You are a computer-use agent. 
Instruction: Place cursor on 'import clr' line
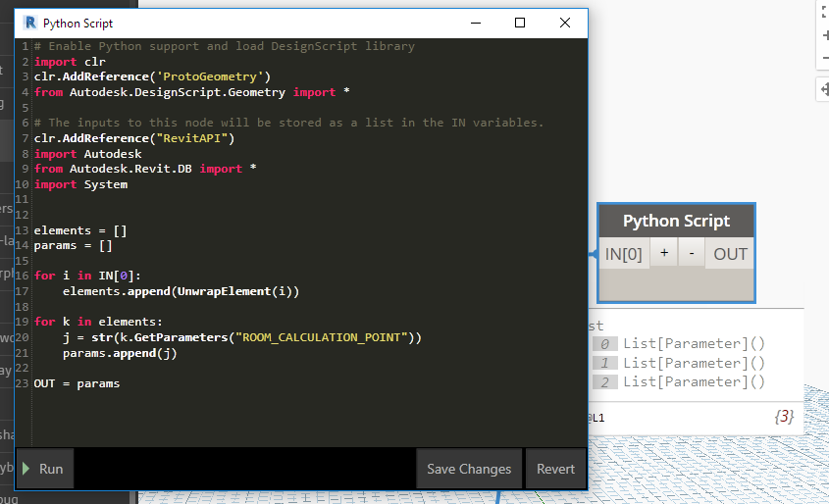70,62
